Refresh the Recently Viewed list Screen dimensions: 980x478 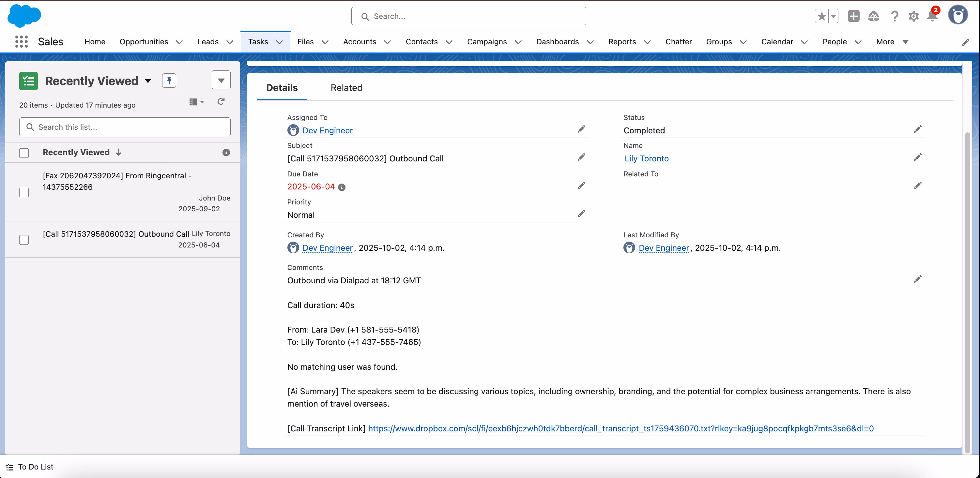[221, 101]
